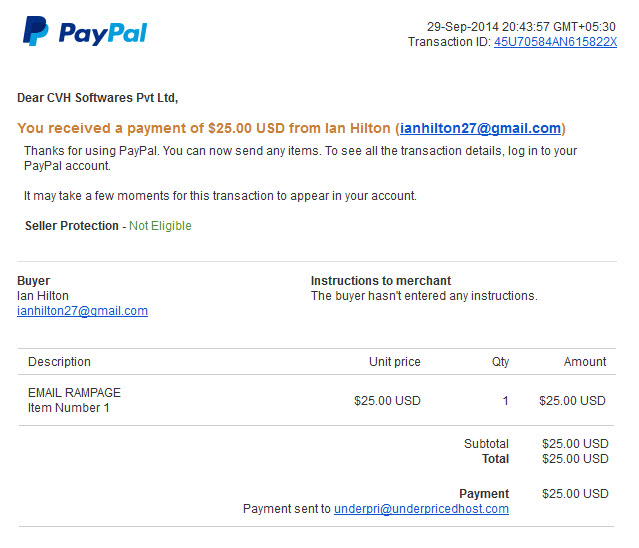Select the Unit price column header
Viewport: 639px width, 548px height.
pyautogui.click(x=394, y=362)
